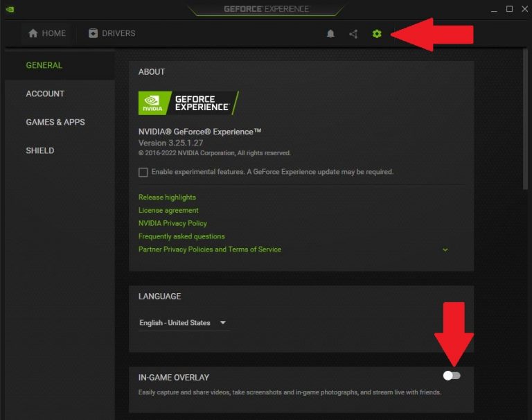Image resolution: width=532 pixels, height=420 pixels.
Task: Open the Release highlights link
Action: [167, 198]
